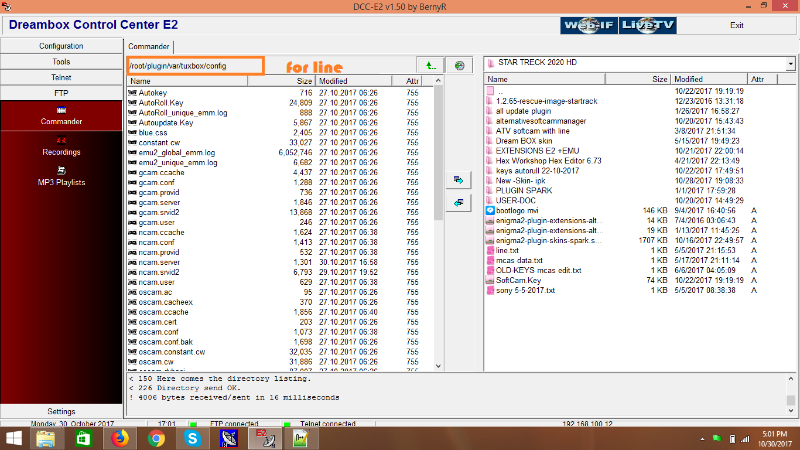Open File Explorer from the taskbar
The image size is (800, 450).
(x=46, y=439)
